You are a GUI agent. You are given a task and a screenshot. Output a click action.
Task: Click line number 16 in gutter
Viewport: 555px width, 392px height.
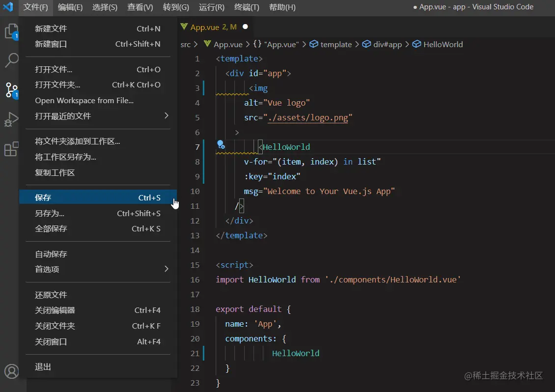(195, 280)
